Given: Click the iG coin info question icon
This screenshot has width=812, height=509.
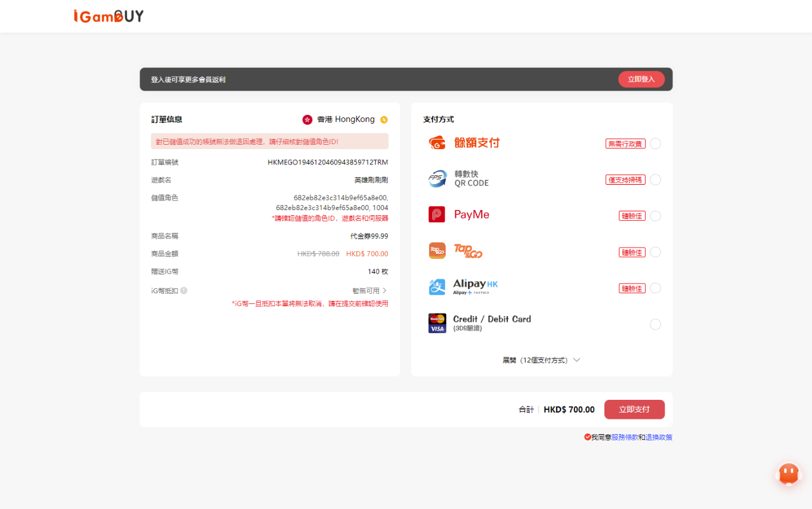Looking at the screenshot, I should pyautogui.click(x=183, y=291).
